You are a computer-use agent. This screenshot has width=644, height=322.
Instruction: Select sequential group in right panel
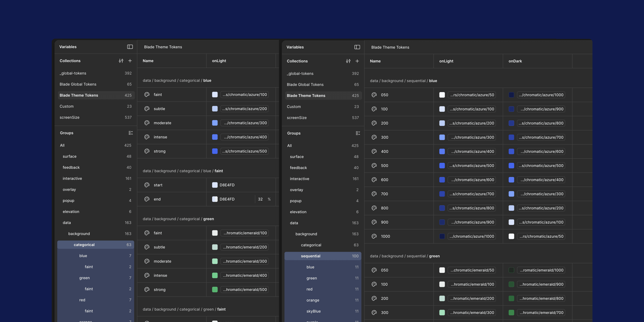point(311,256)
